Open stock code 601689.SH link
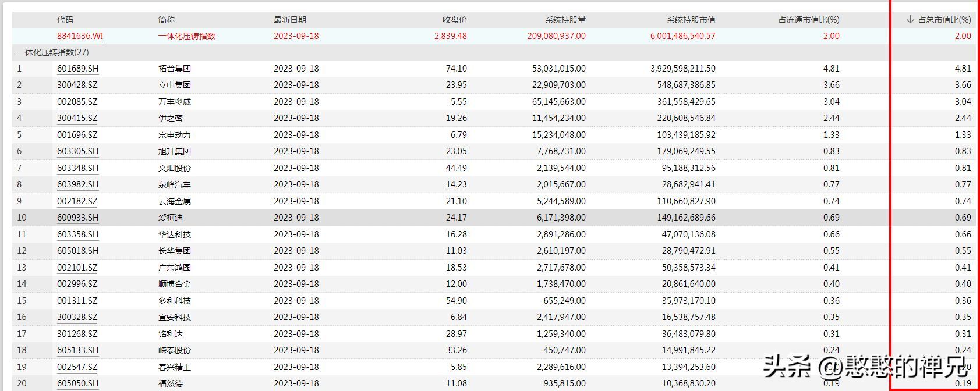This screenshot has height=391, width=980. [77, 69]
